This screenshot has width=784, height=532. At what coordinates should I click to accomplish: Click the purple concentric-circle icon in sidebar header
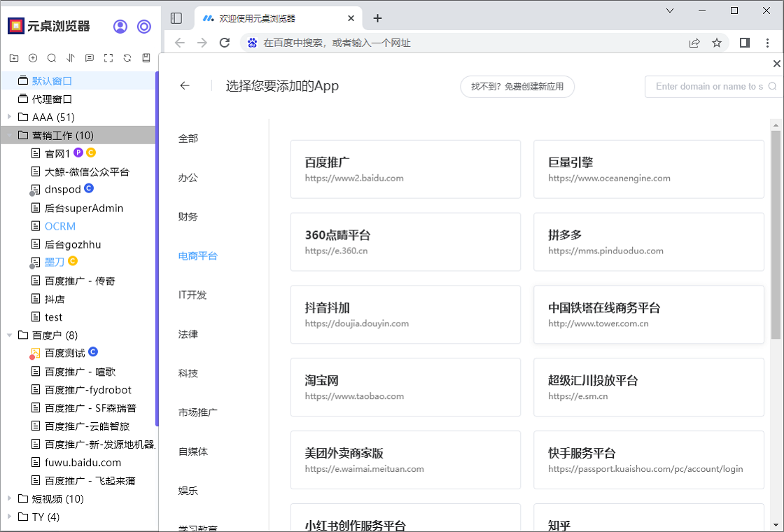[144, 26]
